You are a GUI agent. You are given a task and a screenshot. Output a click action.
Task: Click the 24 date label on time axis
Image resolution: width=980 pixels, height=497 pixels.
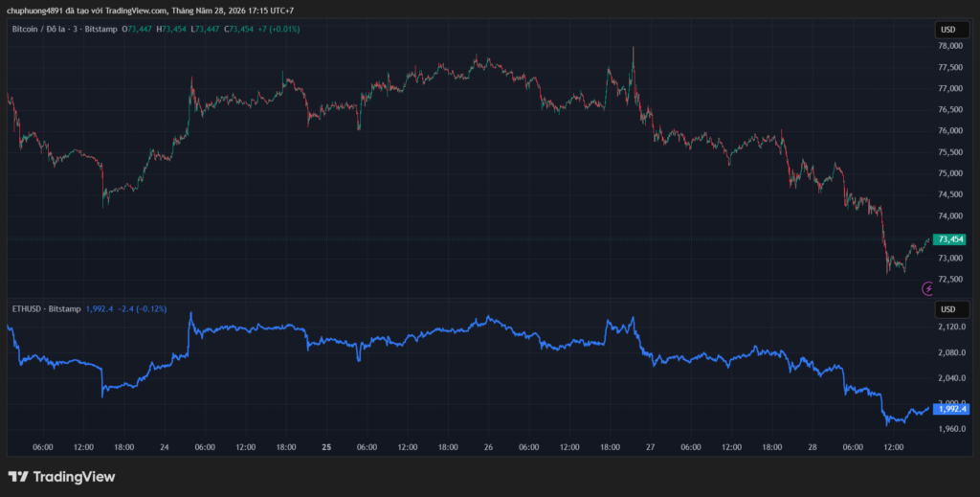(165, 447)
